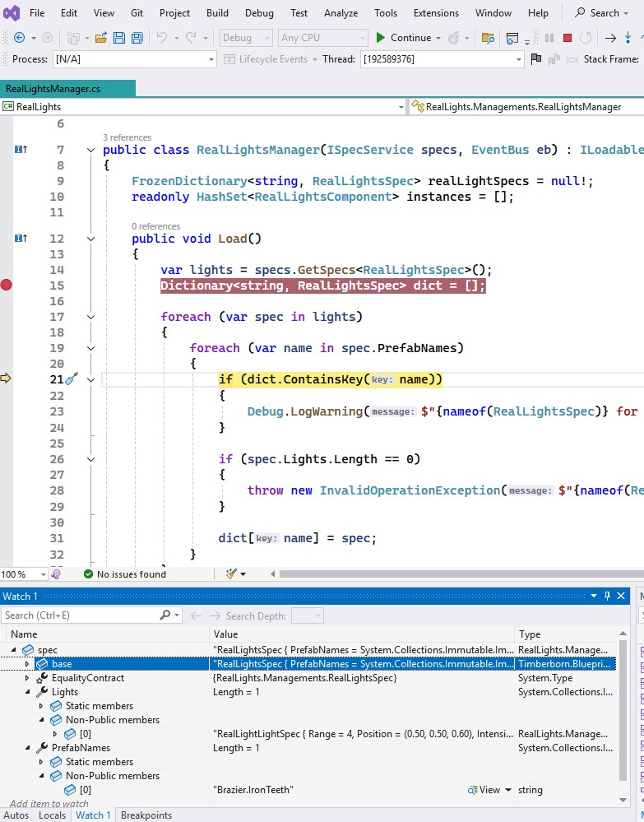The image size is (644, 822).
Task: Open the Continue button dropdown arrow
Action: click(438, 38)
